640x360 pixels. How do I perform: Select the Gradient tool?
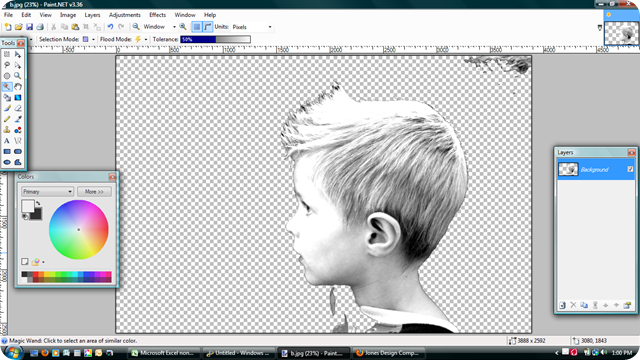point(18,98)
